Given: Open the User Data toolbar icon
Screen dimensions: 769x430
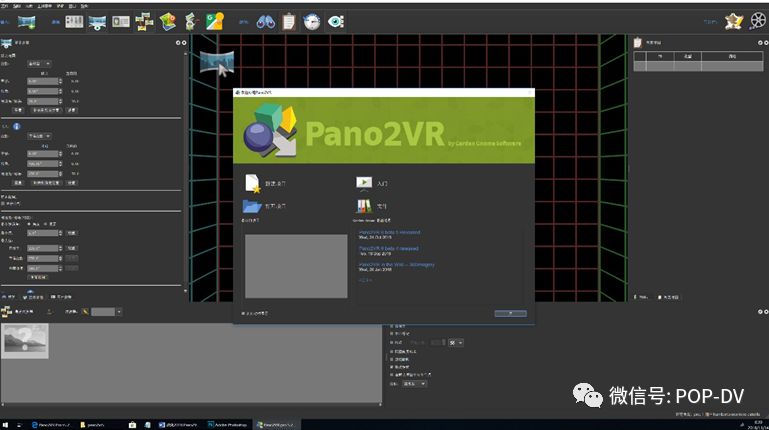Looking at the screenshot, I should click(121, 22).
